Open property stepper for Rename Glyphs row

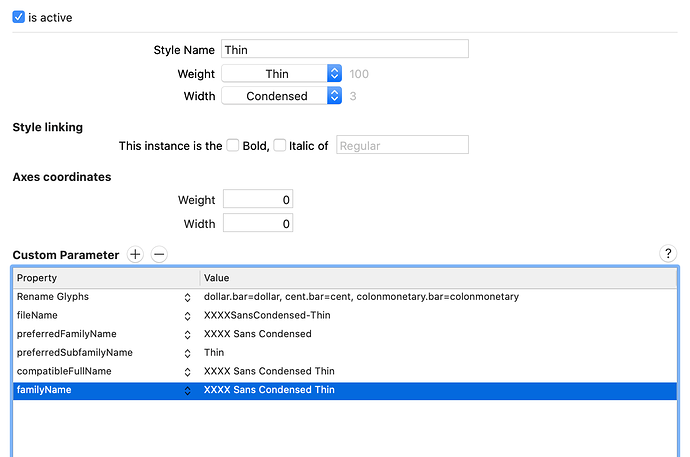(x=187, y=298)
